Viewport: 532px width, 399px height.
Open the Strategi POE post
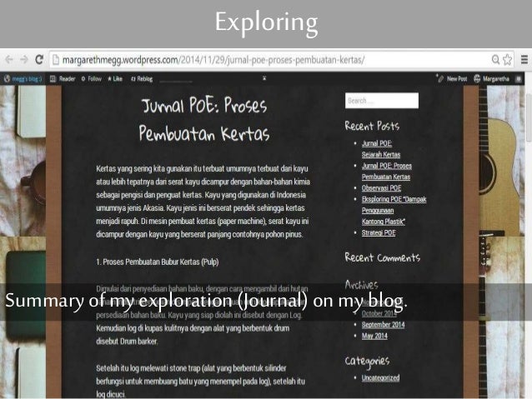(x=379, y=232)
